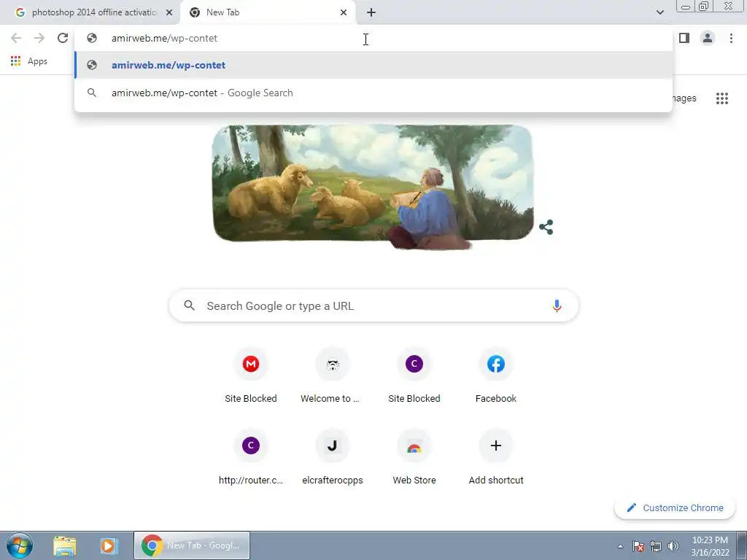Switch to the photoshop 2014 offline activation tab
747x560 pixels.
point(94,12)
